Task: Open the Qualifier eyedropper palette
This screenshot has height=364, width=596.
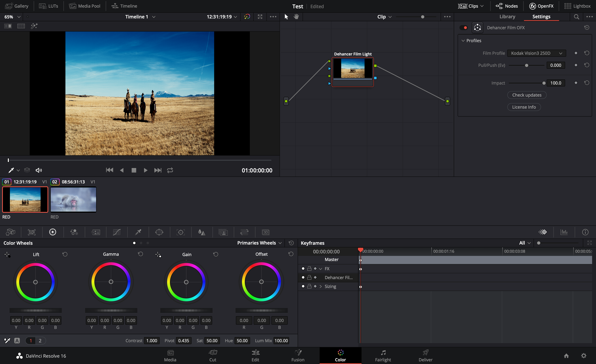Action: pos(138,232)
